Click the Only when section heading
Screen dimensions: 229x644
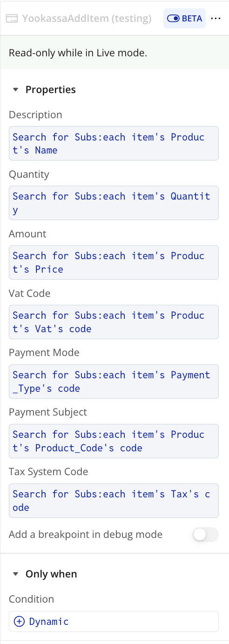(x=51, y=574)
